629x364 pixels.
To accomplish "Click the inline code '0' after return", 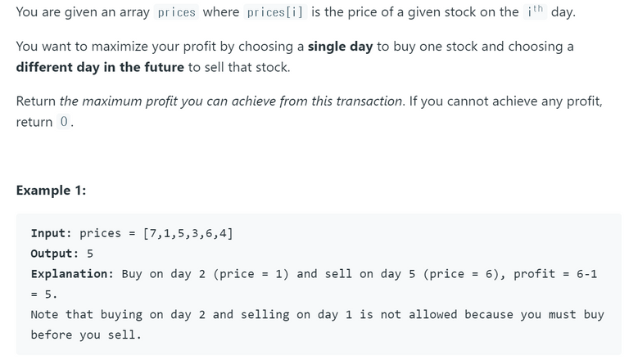I will [64, 121].
